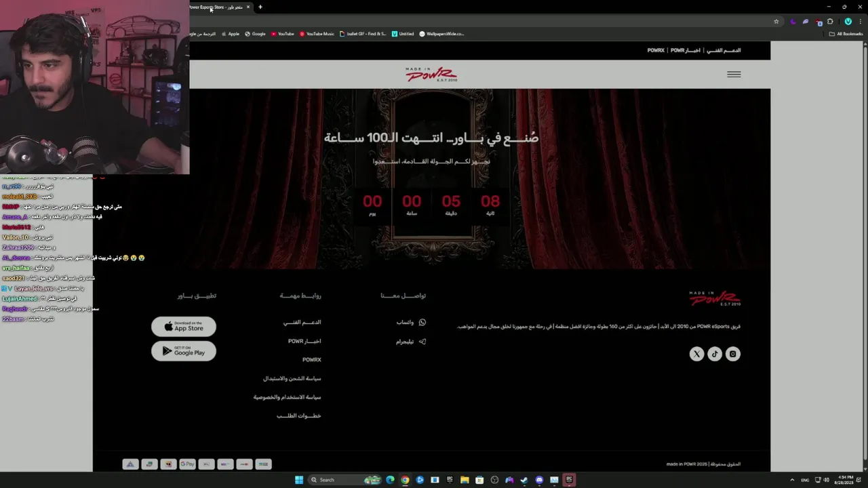Open the X (Twitter) social icon
This screenshot has width=868, height=488.
pos(696,354)
